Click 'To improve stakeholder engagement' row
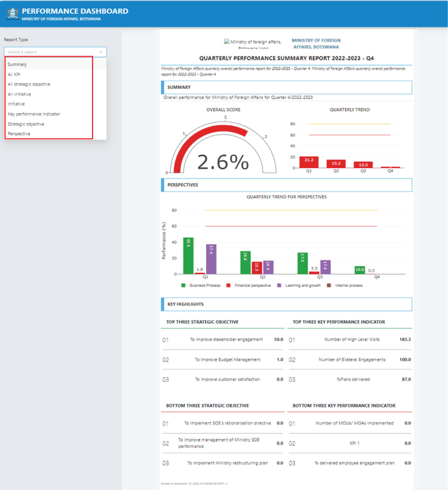The width and height of the screenshot is (448, 490). (223, 340)
